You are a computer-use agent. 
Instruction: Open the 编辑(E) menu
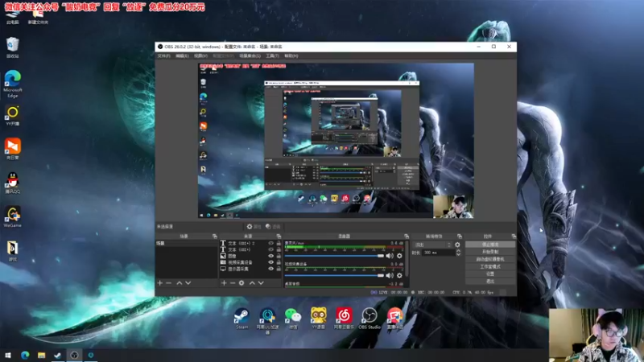coord(182,56)
